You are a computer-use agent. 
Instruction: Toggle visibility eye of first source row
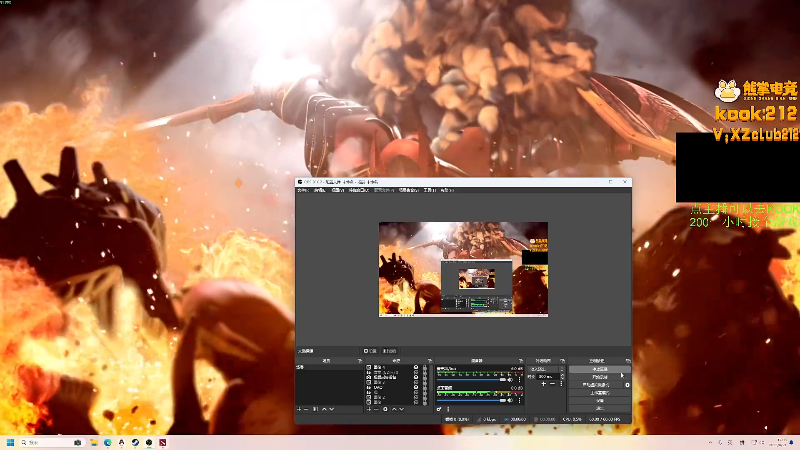pyautogui.click(x=416, y=367)
